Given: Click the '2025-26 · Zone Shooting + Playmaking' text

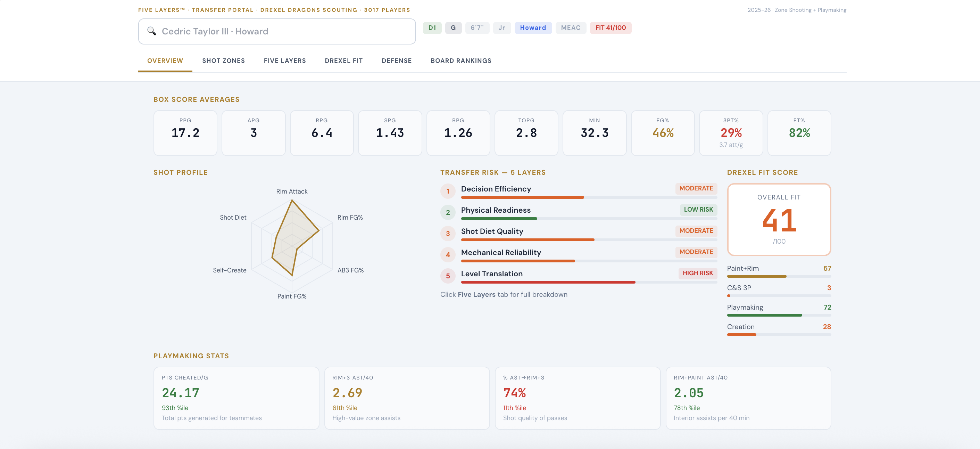Looking at the screenshot, I should coord(797,10).
